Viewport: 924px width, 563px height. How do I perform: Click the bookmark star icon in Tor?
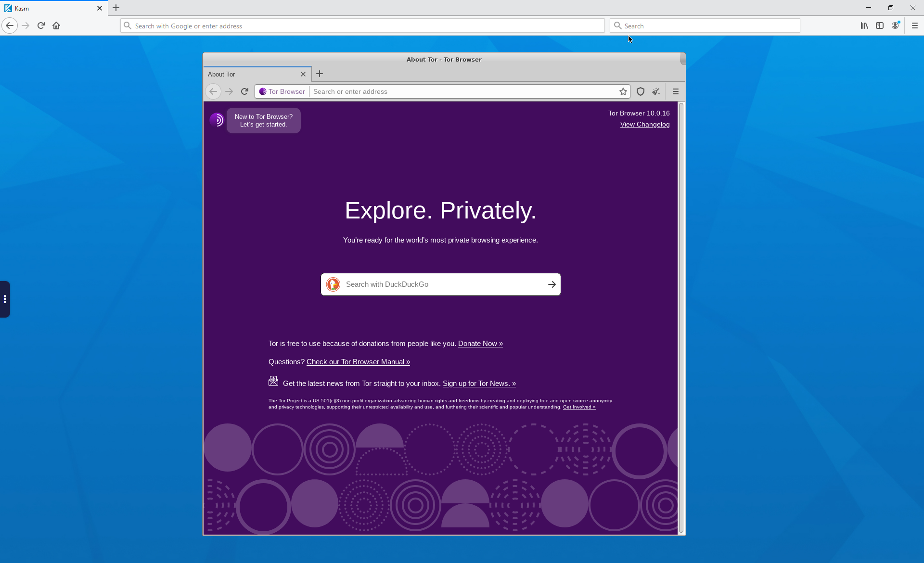[622, 91]
